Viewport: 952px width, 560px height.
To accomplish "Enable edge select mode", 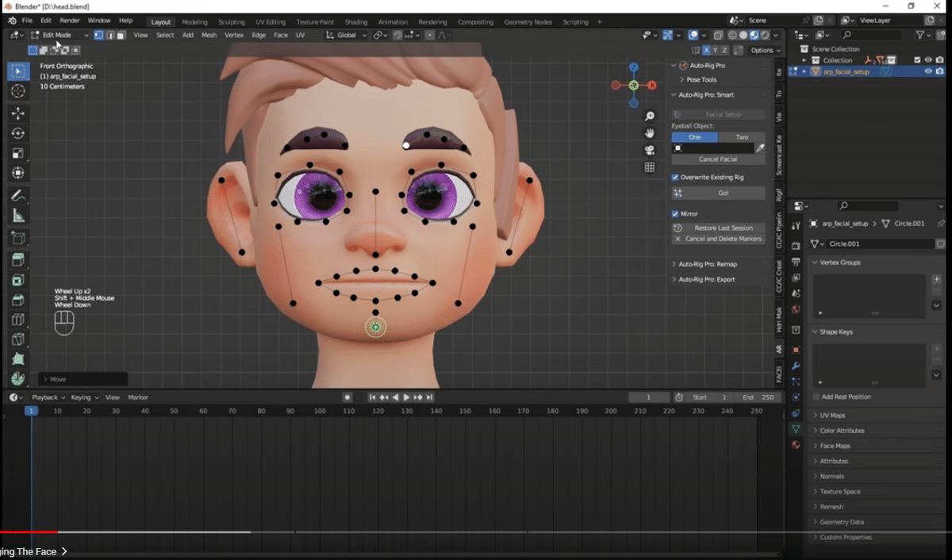I will point(109,35).
